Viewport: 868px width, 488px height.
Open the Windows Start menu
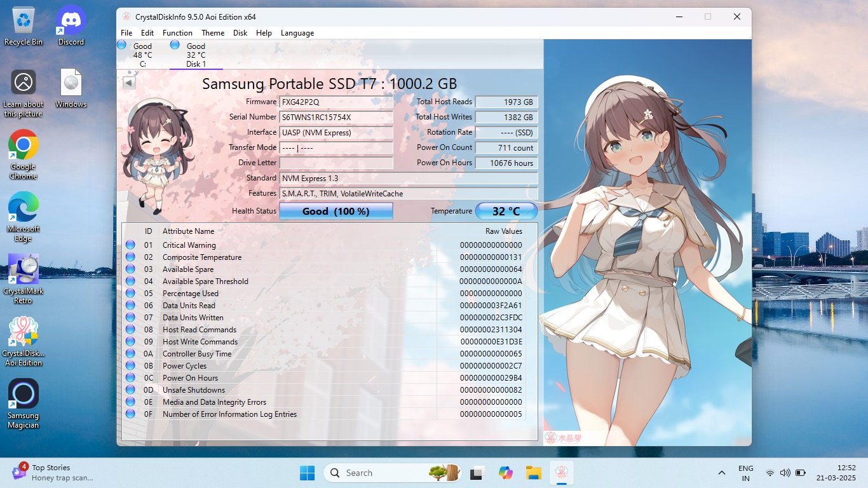tap(307, 473)
